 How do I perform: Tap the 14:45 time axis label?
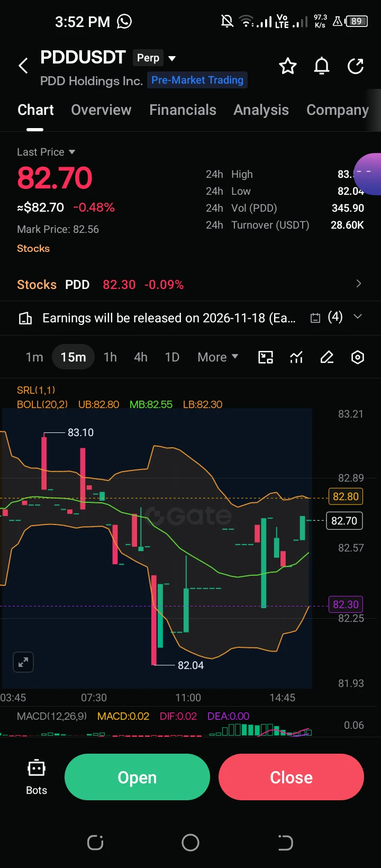(282, 698)
